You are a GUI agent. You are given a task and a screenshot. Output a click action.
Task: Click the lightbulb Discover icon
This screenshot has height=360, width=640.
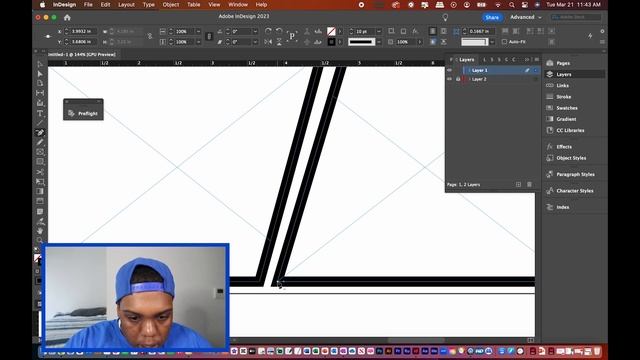(x=445, y=17)
